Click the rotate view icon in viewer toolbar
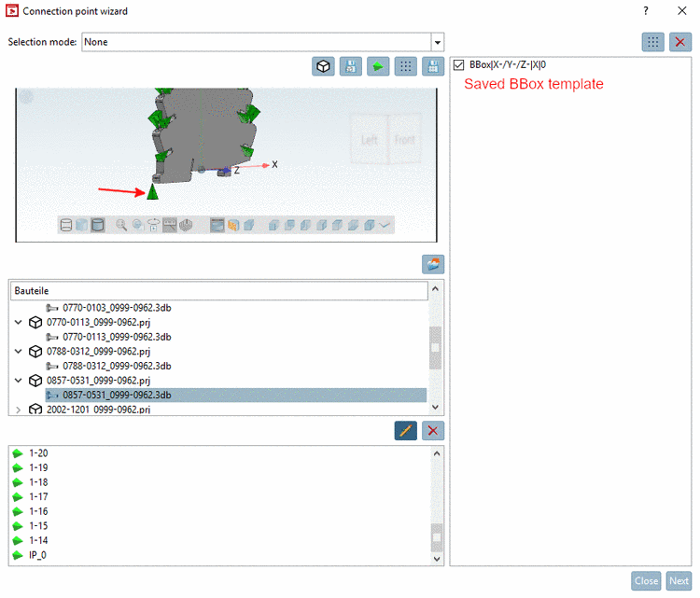The width and height of the screenshot is (700, 598). click(x=154, y=225)
